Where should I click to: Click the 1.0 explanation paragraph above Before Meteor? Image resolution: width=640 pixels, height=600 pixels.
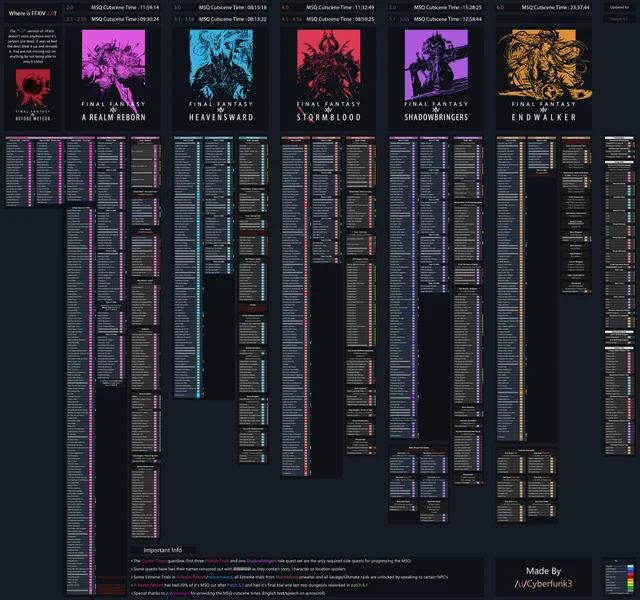pos(33,46)
